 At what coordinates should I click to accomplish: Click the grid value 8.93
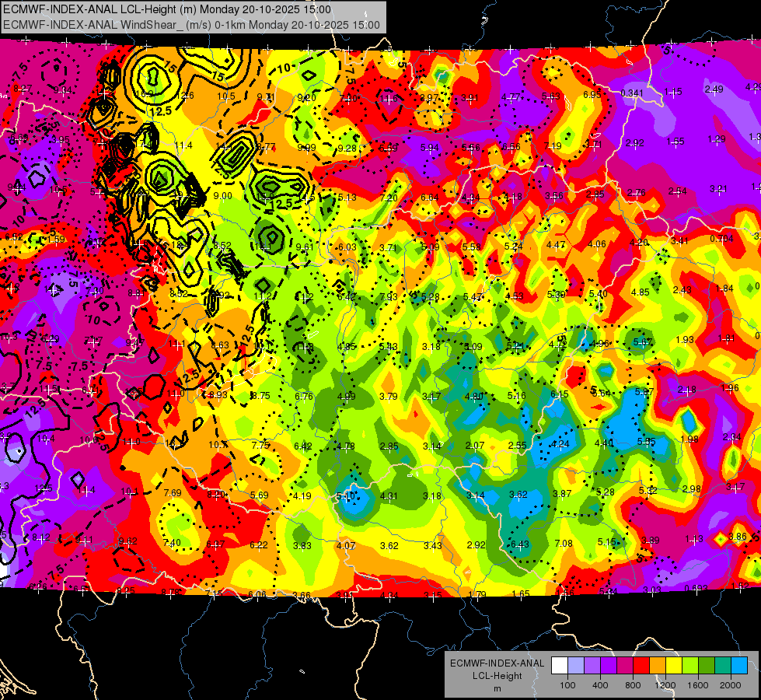(218, 394)
